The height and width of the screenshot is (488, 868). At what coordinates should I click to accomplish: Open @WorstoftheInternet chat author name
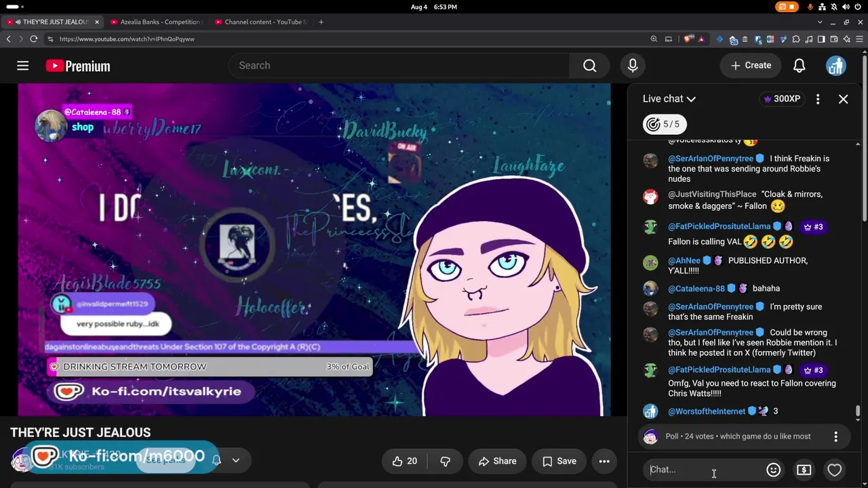pos(706,411)
